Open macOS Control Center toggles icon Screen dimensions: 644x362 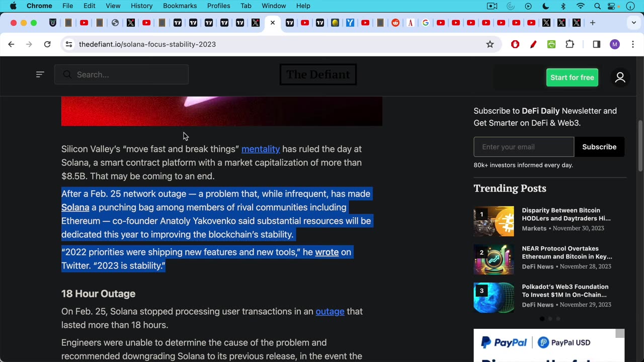612,6
